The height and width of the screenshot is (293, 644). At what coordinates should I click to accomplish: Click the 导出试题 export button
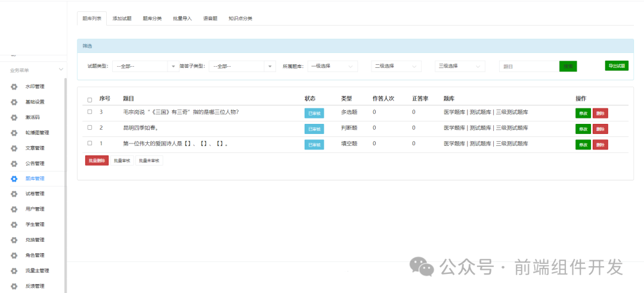pos(617,66)
